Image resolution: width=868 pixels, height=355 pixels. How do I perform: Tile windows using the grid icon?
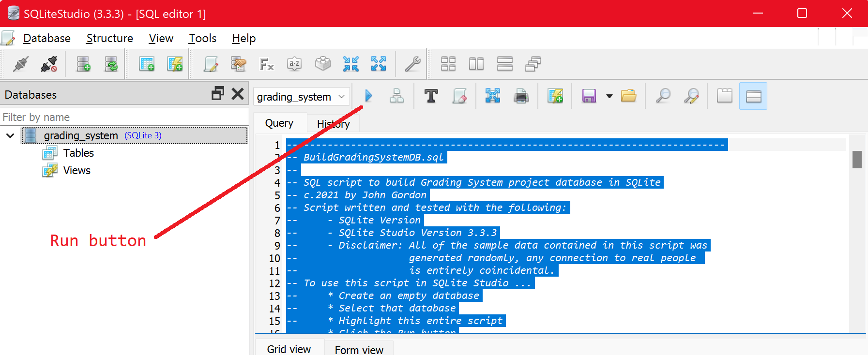448,64
